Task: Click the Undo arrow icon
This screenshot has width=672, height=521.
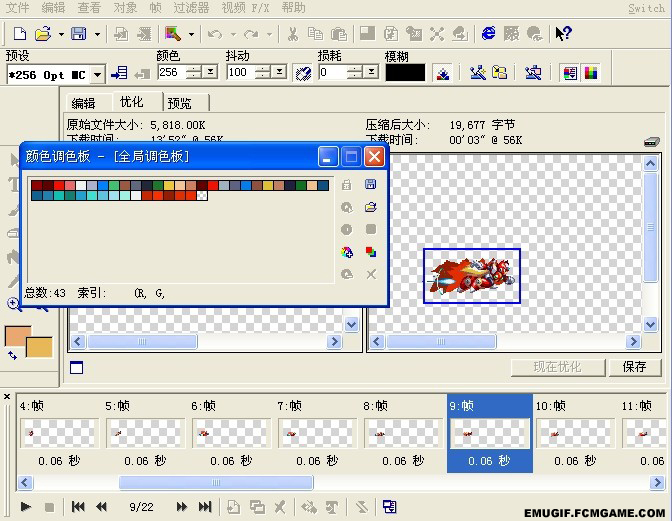Action: 215,34
